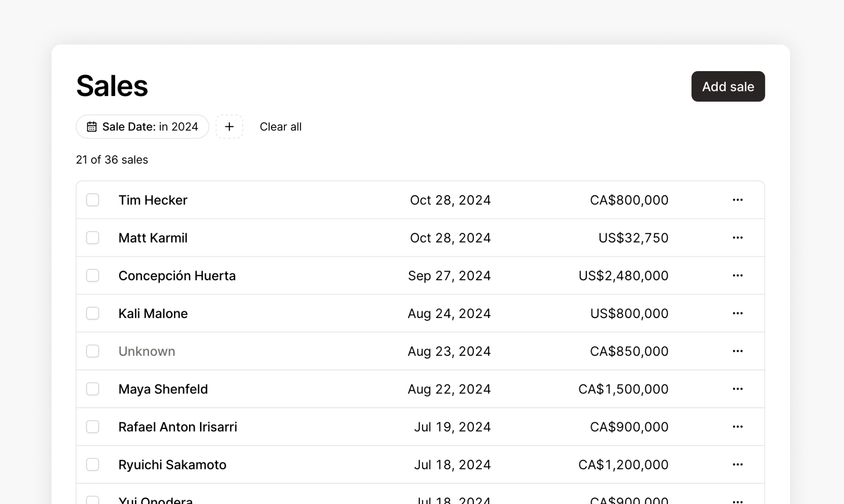Open the Unknown buyer sale
The width and height of the screenshot is (844, 504).
147,351
